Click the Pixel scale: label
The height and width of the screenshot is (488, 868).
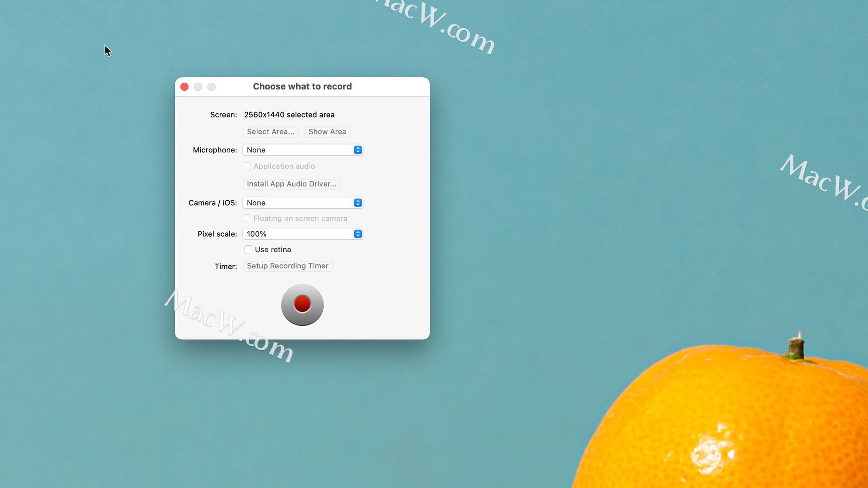[217, 234]
